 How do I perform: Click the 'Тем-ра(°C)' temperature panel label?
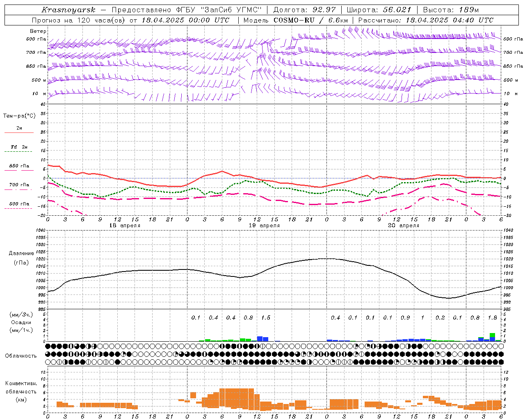tap(19, 116)
